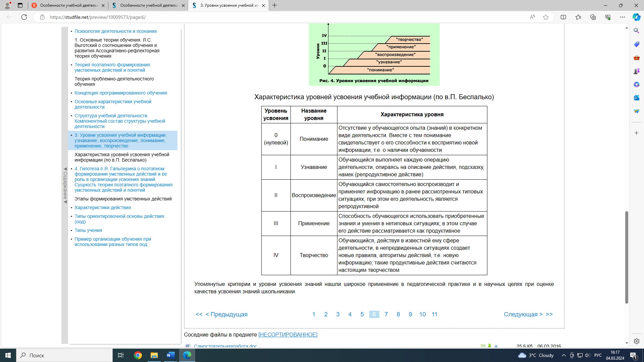Open the sidebar Drop paper plane icon
Screen dimensions: 644x362
click(636, 111)
